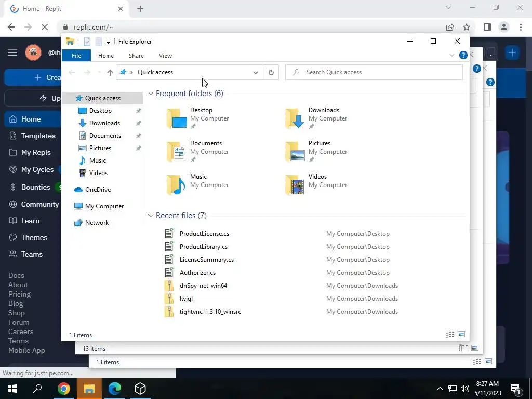532x399 pixels.
Task: Open the Customize Quick Access Toolbar dropdown
Action: pos(108,42)
